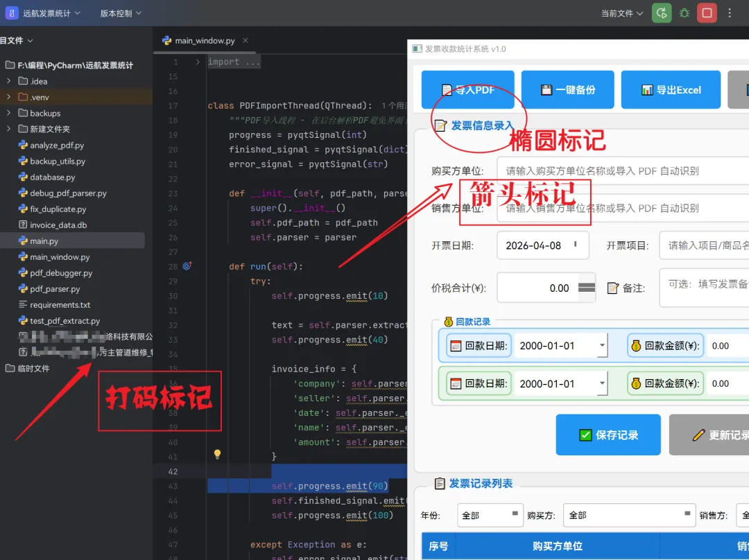Click the override gutter icon on line 28

pos(187,266)
